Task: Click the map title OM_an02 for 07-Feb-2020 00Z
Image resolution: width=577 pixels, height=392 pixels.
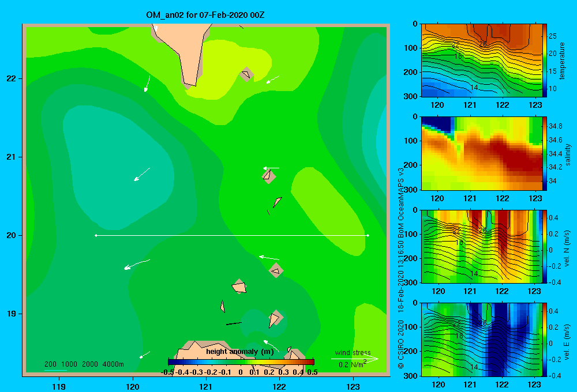Action: 205,15
